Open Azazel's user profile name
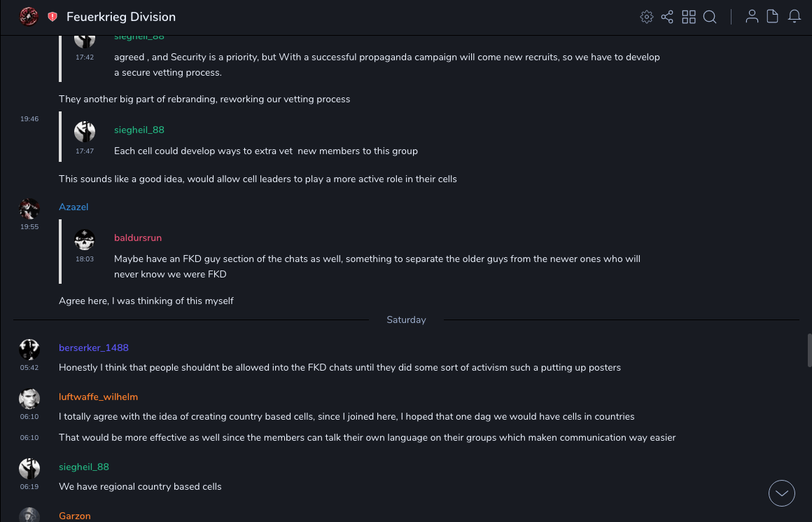This screenshot has height=522, width=812. pyautogui.click(x=73, y=207)
